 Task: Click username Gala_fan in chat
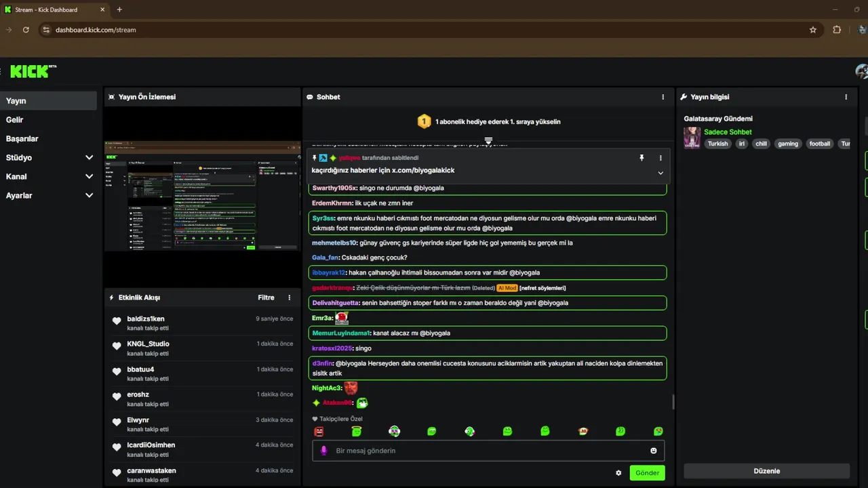[325, 258]
